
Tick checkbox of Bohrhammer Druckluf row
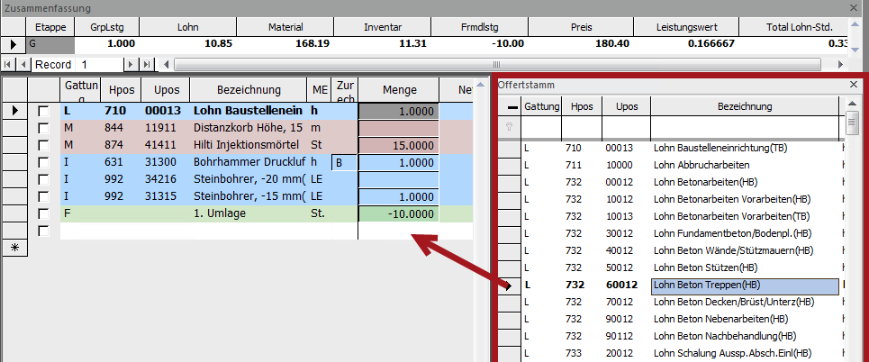43,162
